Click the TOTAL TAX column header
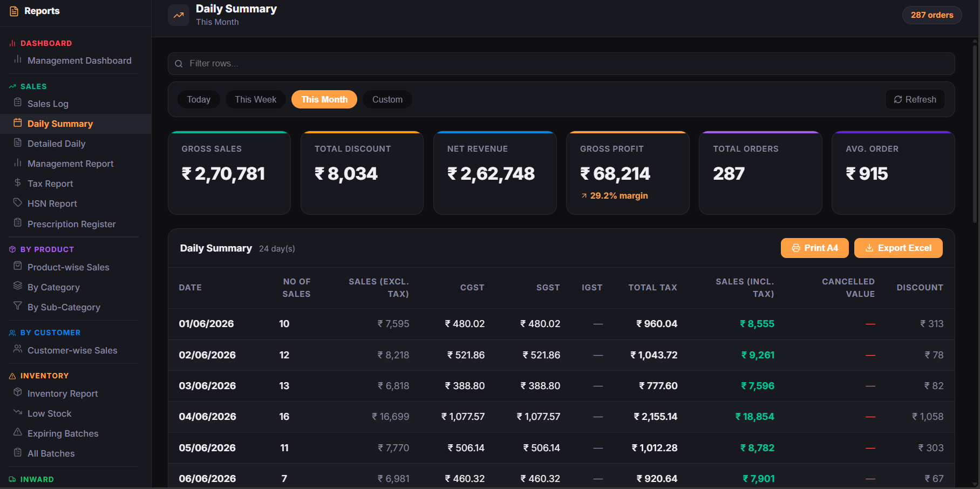This screenshot has width=980, height=489. (652, 288)
